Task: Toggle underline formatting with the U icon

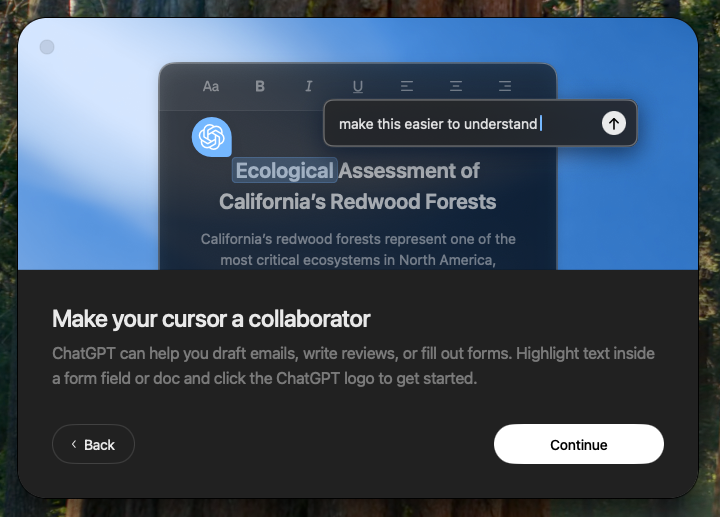Action: point(358,86)
